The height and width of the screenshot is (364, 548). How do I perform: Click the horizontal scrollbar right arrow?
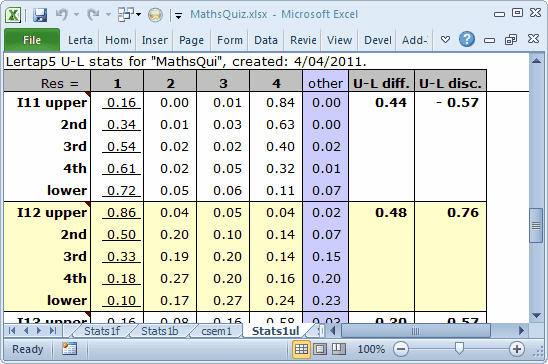[x=521, y=330]
